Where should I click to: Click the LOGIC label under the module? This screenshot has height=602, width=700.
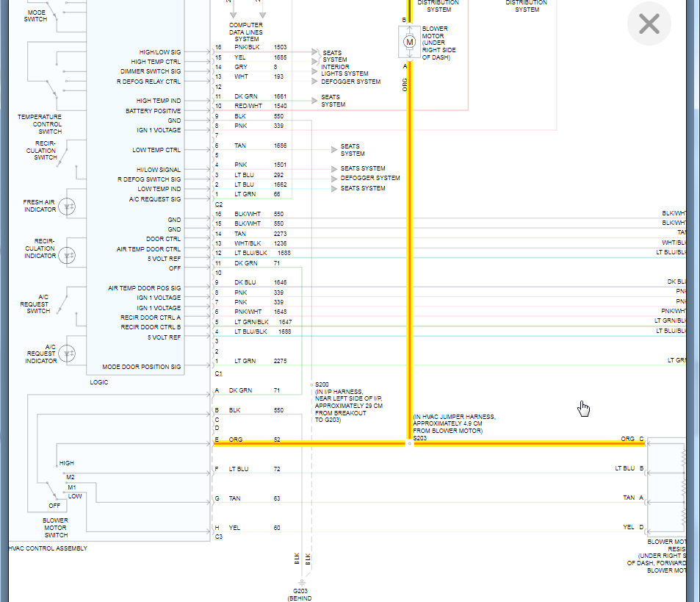coord(99,382)
